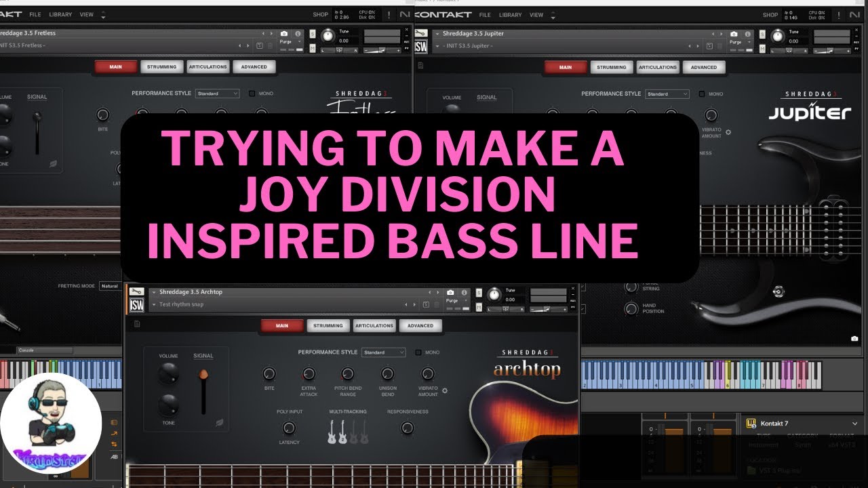The image size is (868, 488).
Task: Open Fretting Mode Natural dropdown in Fretless
Action: [x=109, y=286]
